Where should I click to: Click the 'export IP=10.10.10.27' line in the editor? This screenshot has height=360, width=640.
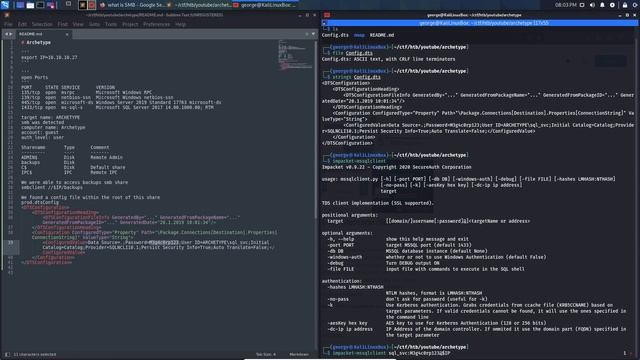coord(49,58)
